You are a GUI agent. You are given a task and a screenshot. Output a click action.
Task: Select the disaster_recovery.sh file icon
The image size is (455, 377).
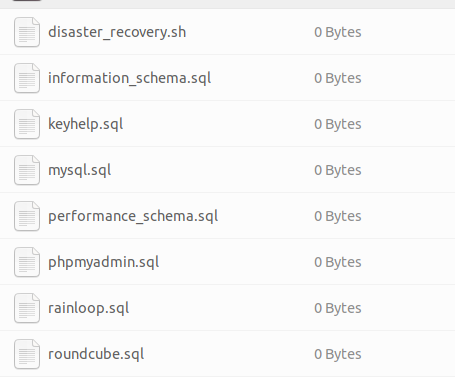click(27, 32)
